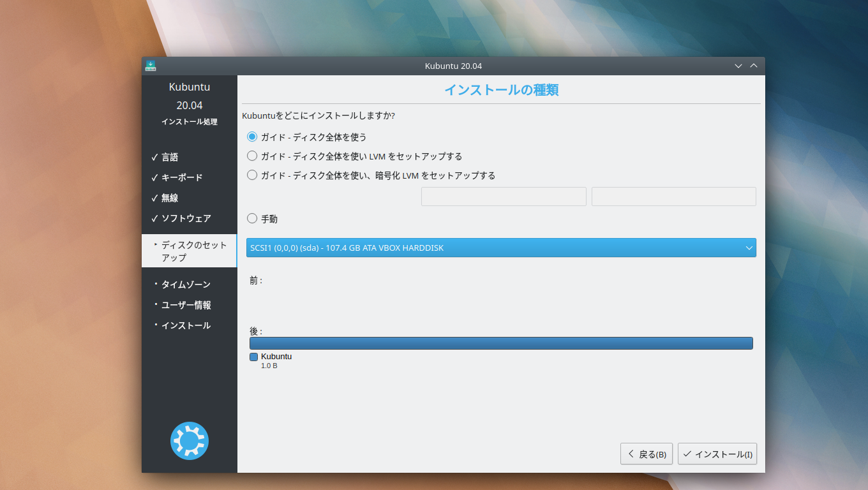This screenshot has height=490, width=868.
Task: Minimize the Kubuntu 20.04 installer window
Action: click(x=738, y=66)
